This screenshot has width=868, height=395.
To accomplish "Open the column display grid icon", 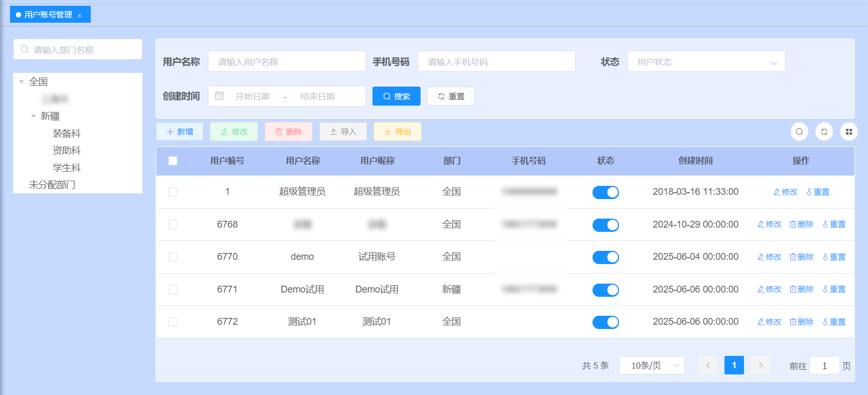I will pyautogui.click(x=848, y=131).
